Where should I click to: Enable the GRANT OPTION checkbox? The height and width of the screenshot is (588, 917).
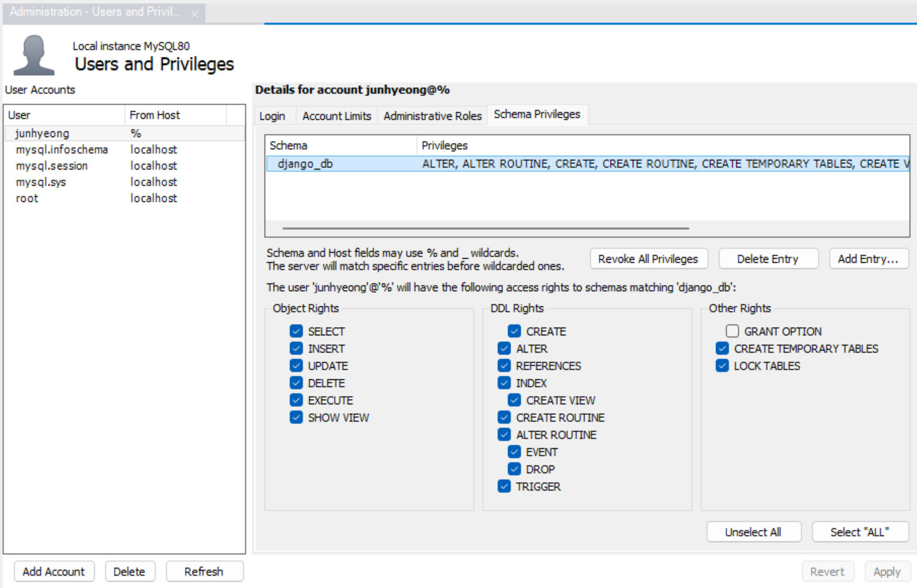tap(732, 331)
